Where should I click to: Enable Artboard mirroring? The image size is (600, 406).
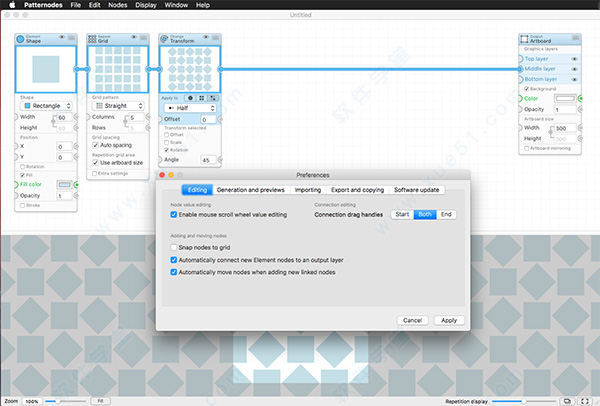[x=527, y=148]
